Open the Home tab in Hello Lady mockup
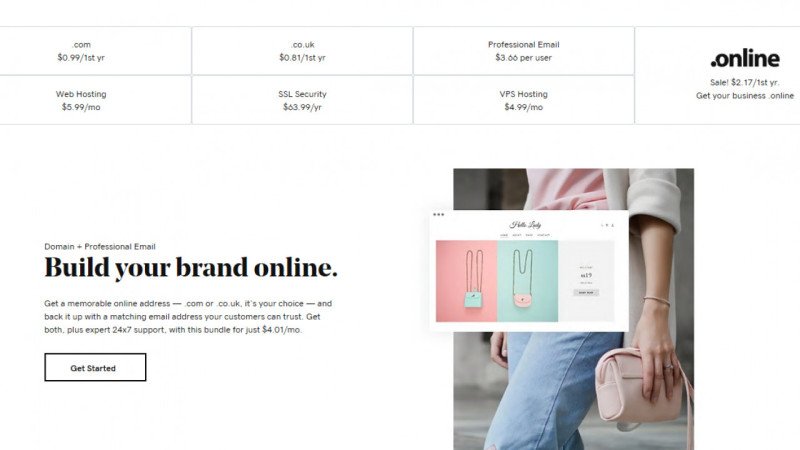The image size is (800, 450). 504,235
